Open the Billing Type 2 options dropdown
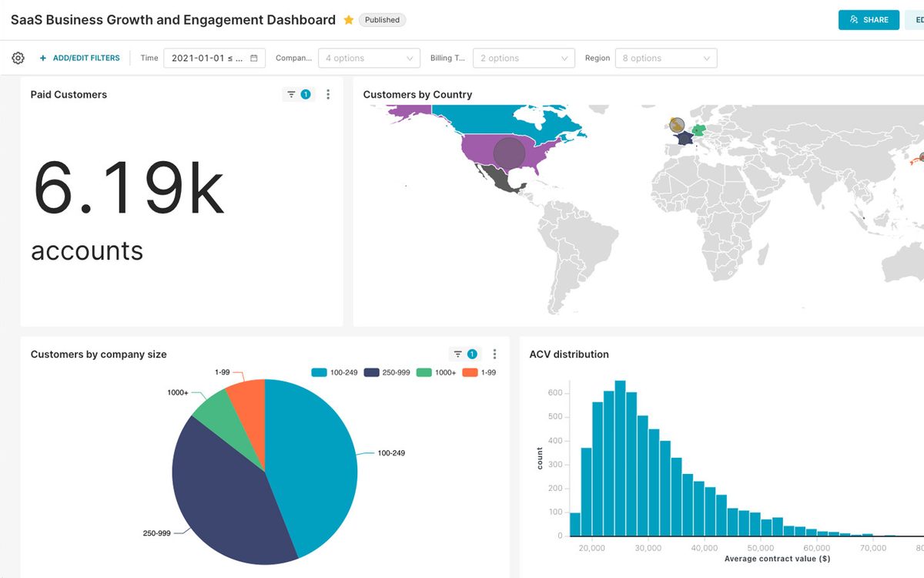 [x=524, y=58]
